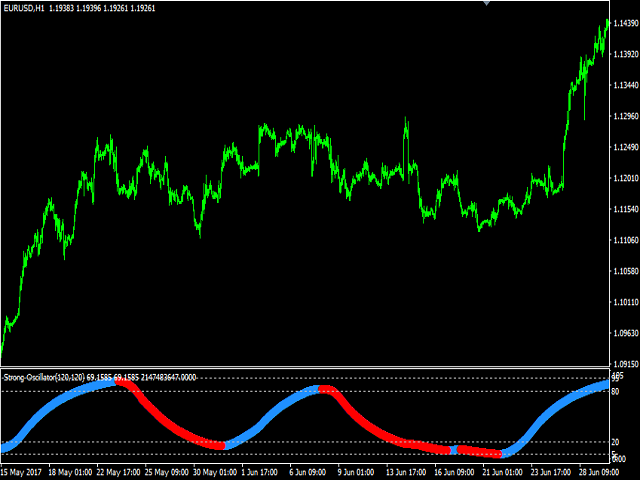The height and width of the screenshot is (480, 640).
Task: Click the 1.12010 price axis label
Action: [x=626, y=178]
